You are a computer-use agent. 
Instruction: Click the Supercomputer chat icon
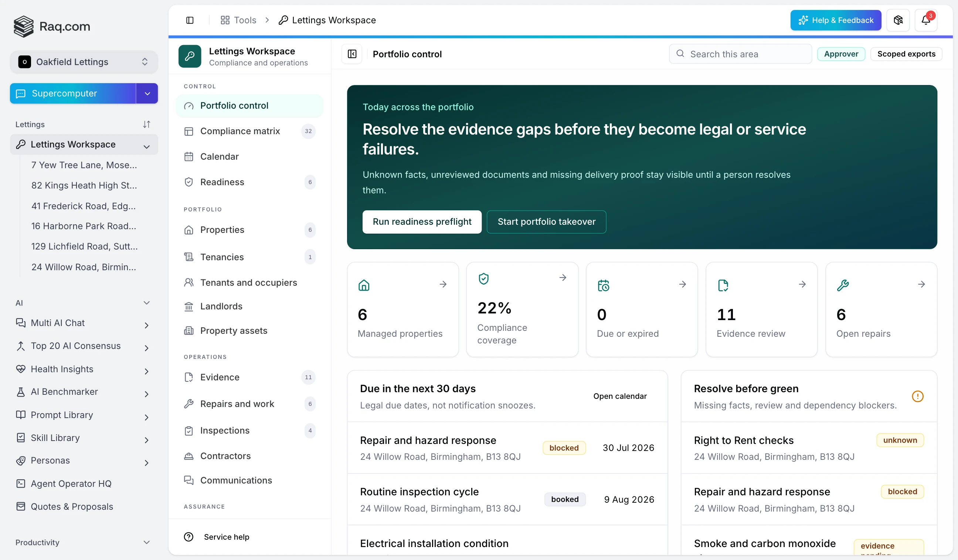click(21, 94)
